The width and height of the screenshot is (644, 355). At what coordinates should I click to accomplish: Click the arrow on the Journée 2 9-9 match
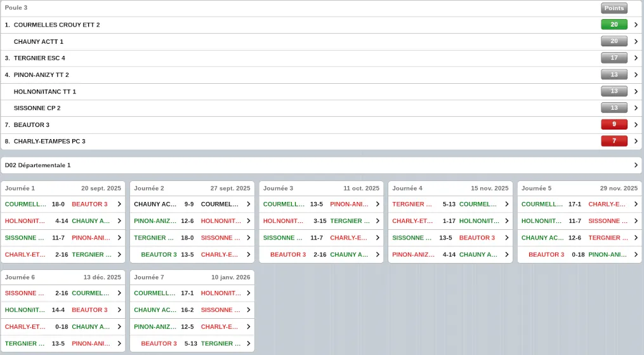coord(248,204)
